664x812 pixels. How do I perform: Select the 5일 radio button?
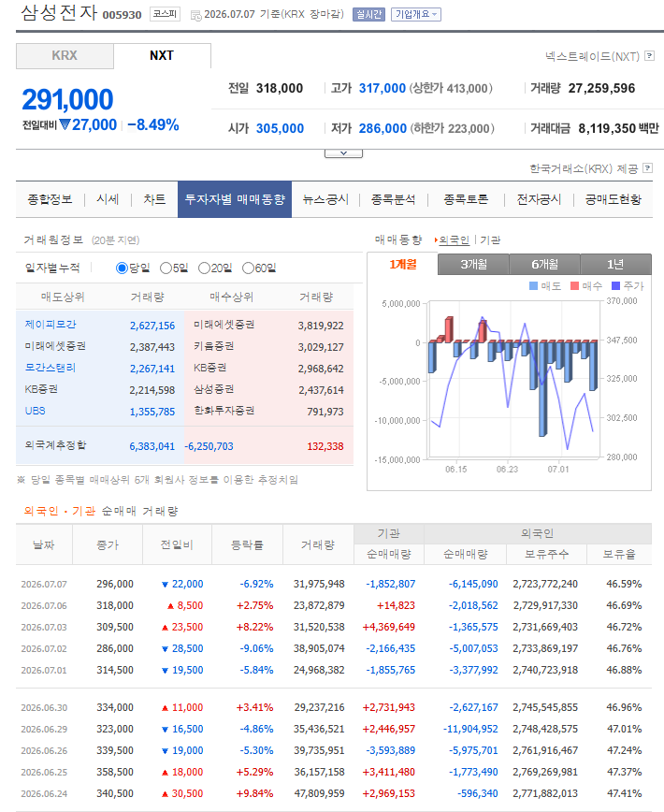click(x=166, y=268)
